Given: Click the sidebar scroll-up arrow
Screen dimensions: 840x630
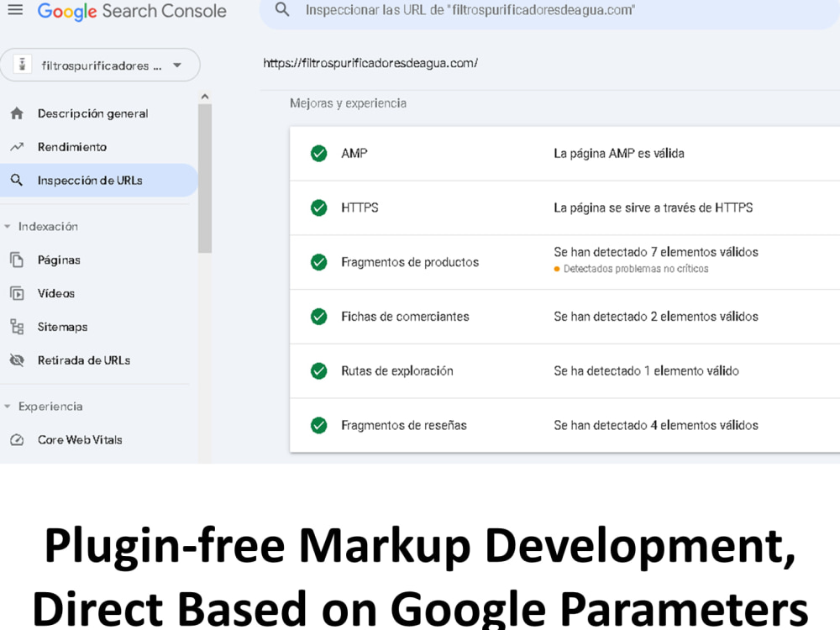Looking at the screenshot, I should click(x=205, y=97).
